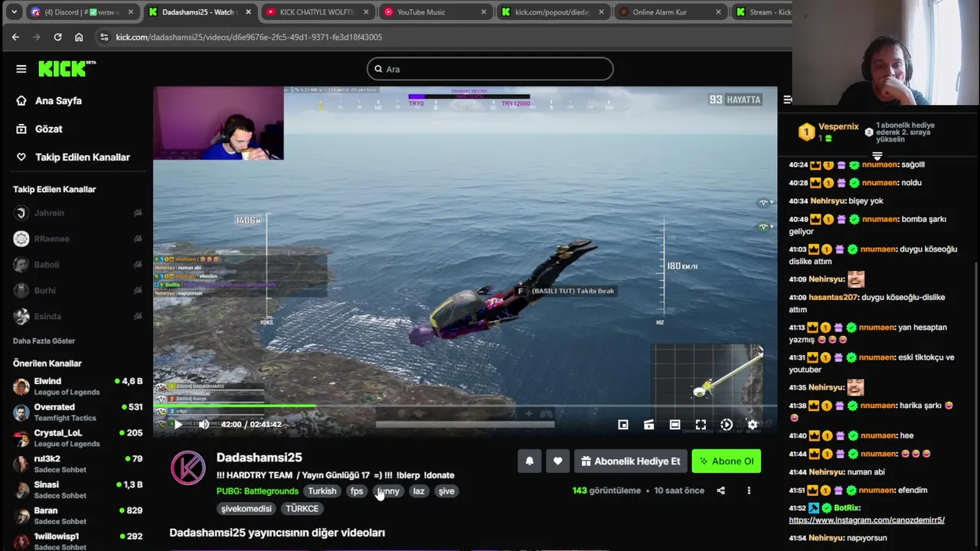Viewport: 980px width, 551px height.
Task: Play the paused video
Action: [178, 424]
